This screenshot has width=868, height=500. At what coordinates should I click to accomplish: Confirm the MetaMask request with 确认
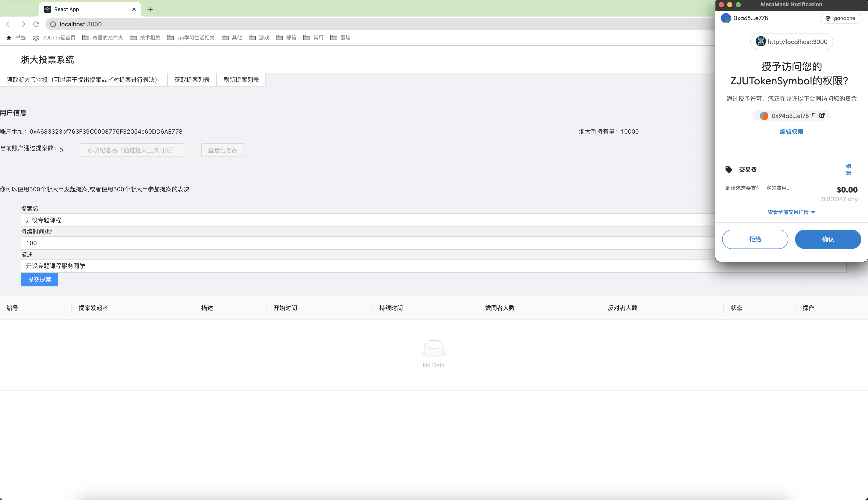(828, 239)
